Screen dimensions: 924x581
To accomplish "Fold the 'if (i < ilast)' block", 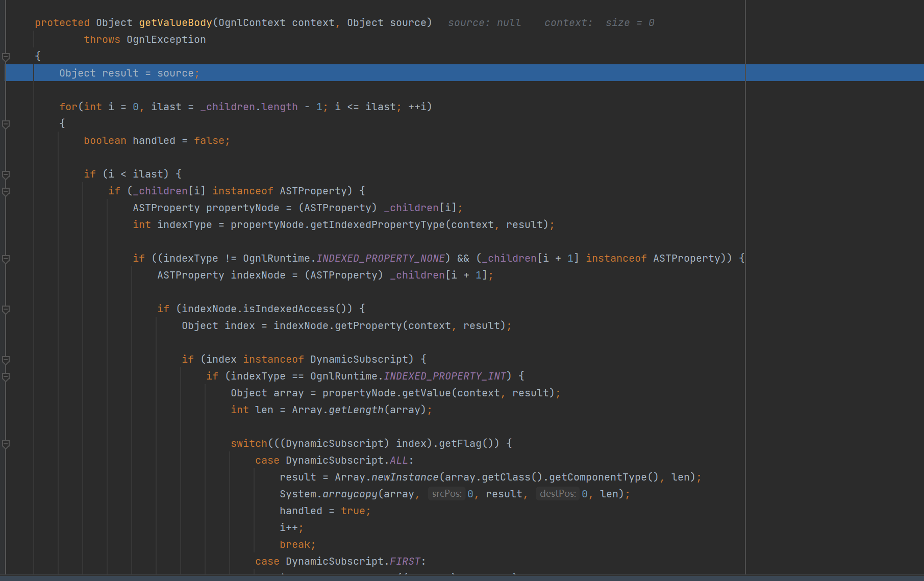I will point(6,174).
